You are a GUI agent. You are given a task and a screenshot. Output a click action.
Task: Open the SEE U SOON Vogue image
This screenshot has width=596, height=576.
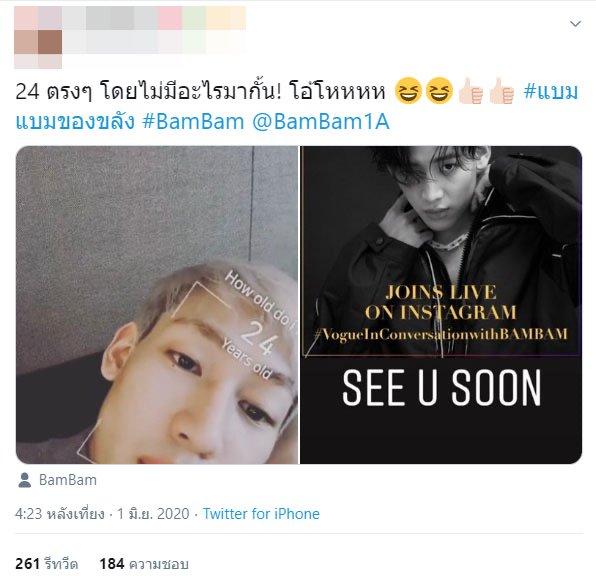click(441, 305)
